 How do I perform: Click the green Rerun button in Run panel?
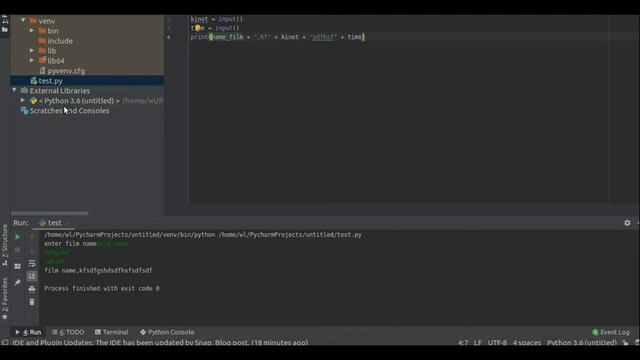click(x=18, y=237)
